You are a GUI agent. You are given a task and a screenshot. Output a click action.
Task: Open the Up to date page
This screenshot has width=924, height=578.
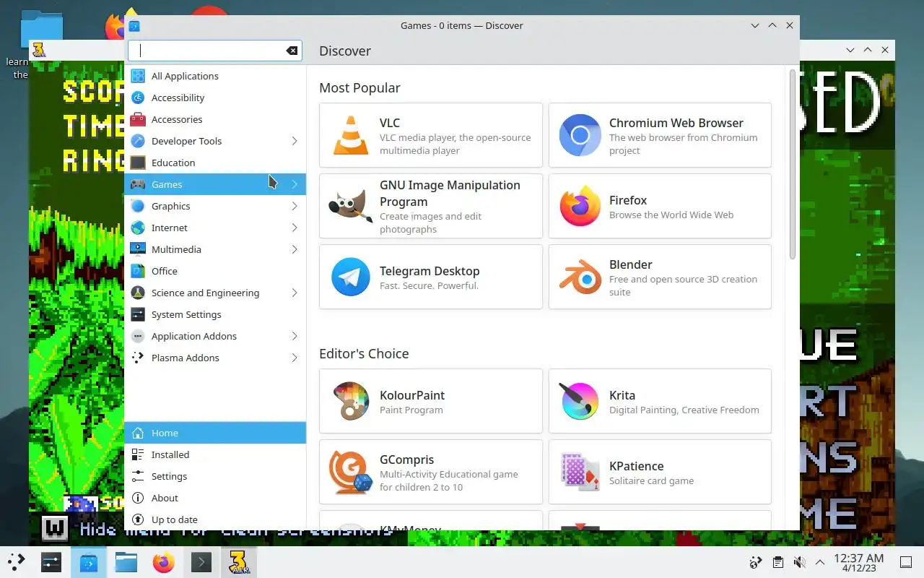click(215, 519)
